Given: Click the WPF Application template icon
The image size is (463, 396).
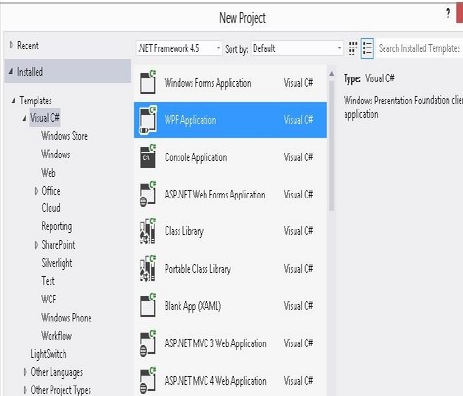Looking at the screenshot, I should pos(148,120).
